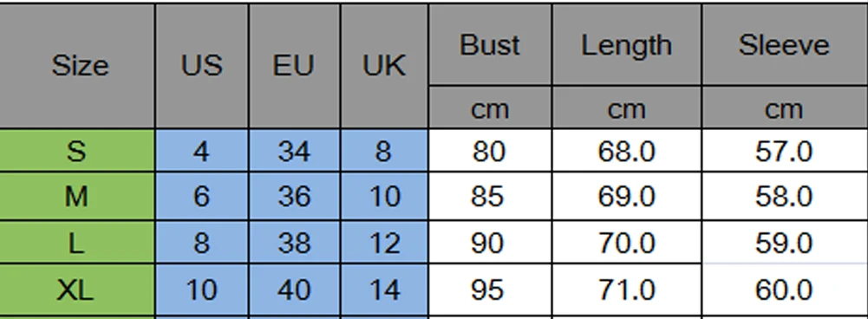The image size is (868, 319).
Task: Click the Size header cell
Action: tap(77, 66)
